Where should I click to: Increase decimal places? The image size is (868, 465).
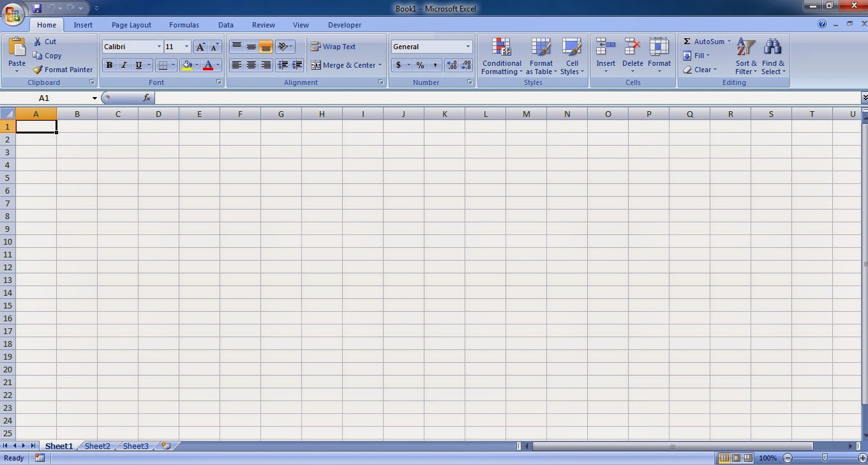451,65
